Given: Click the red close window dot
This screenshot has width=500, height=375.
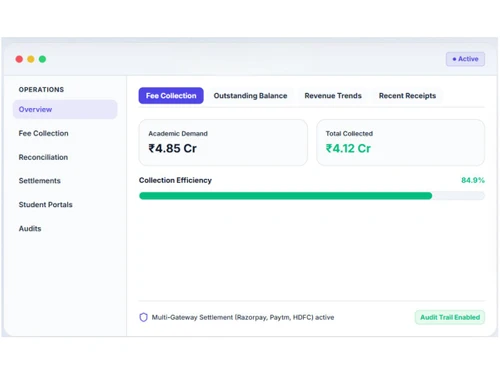Looking at the screenshot, I should (19, 59).
